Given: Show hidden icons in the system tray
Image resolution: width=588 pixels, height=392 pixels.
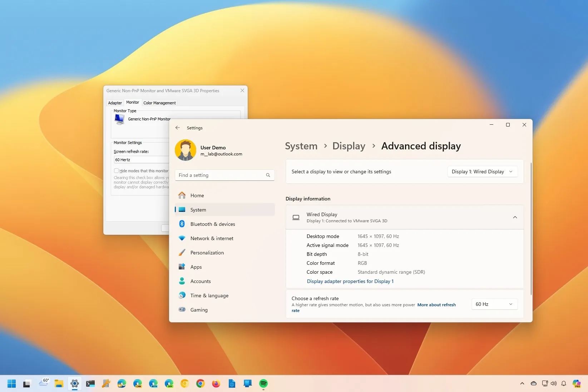Looking at the screenshot, I should tap(522, 383).
